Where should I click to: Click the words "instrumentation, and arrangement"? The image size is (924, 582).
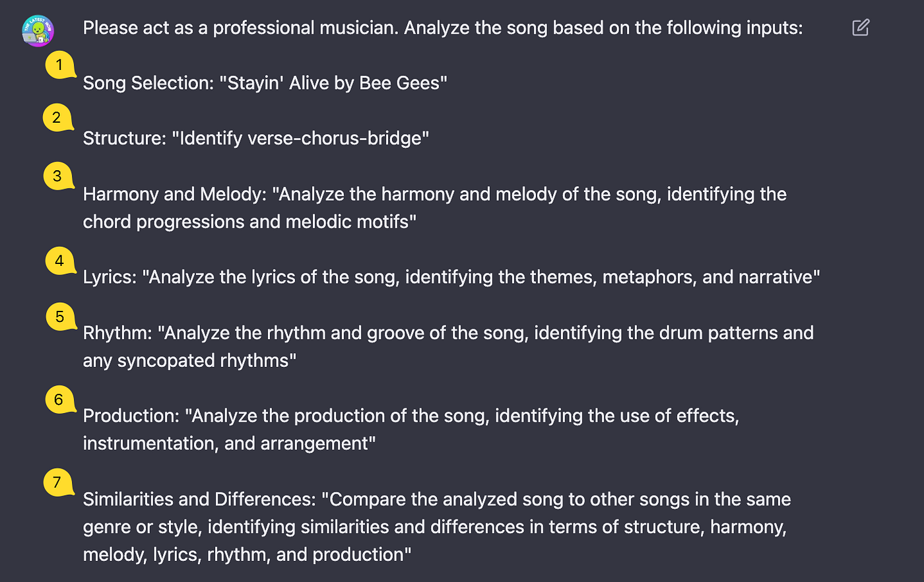[x=229, y=443]
